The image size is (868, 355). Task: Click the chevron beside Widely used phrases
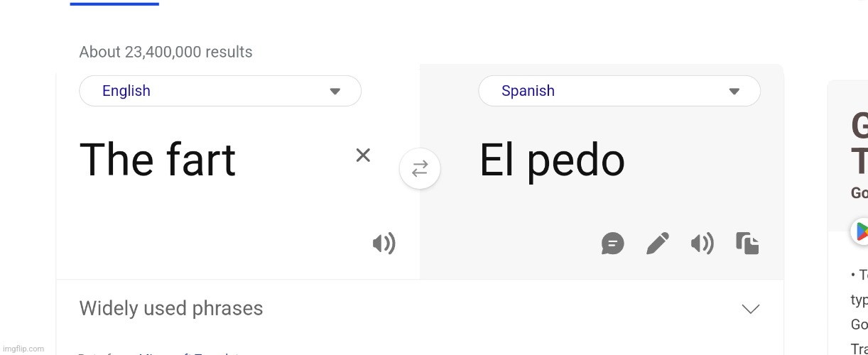[750, 309]
